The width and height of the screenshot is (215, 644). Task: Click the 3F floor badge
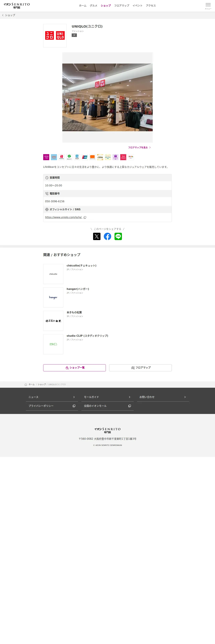coord(74,35)
